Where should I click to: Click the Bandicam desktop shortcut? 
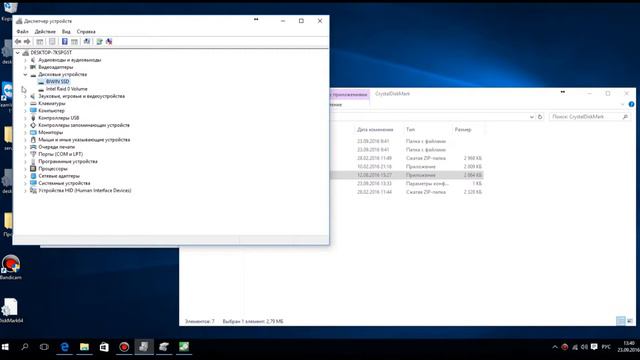click(x=11, y=267)
